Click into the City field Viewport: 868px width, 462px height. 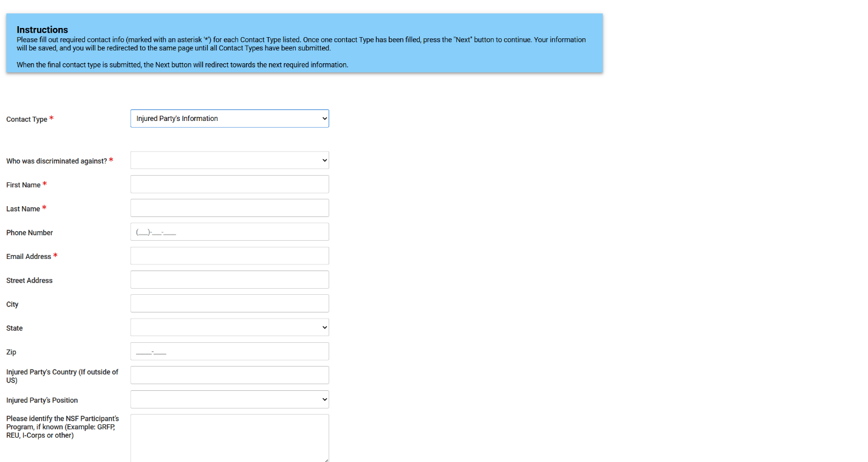coord(229,304)
